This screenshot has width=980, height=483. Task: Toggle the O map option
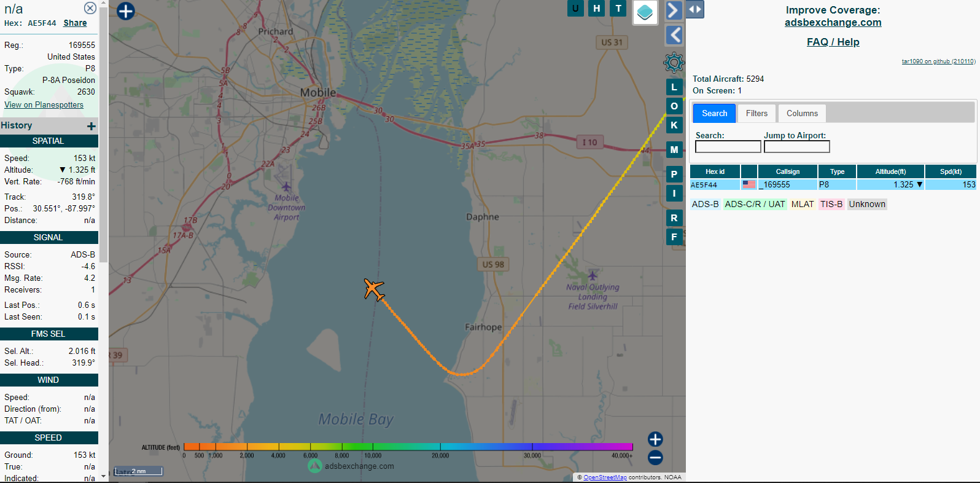click(x=674, y=106)
